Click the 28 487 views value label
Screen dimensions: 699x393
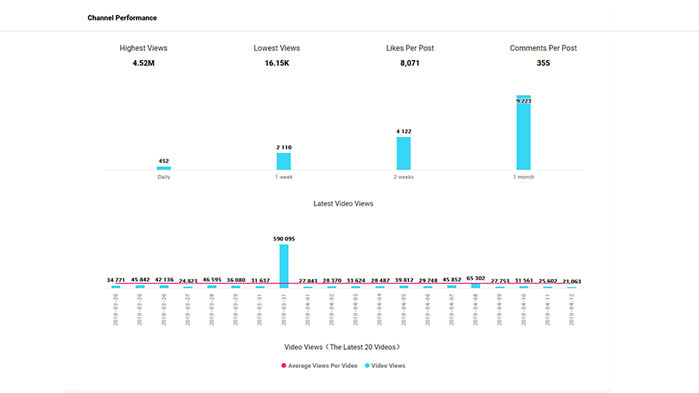tap(380, 281)
